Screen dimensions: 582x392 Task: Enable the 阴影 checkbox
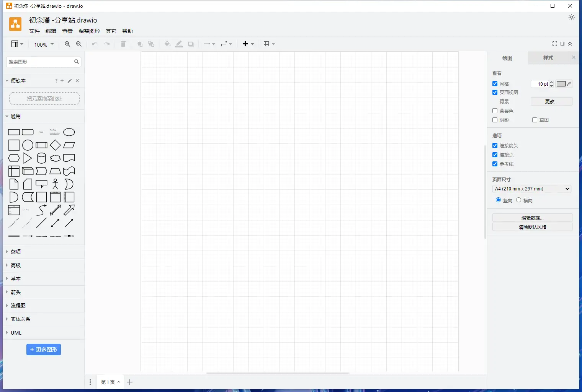(x=495, y=120)
